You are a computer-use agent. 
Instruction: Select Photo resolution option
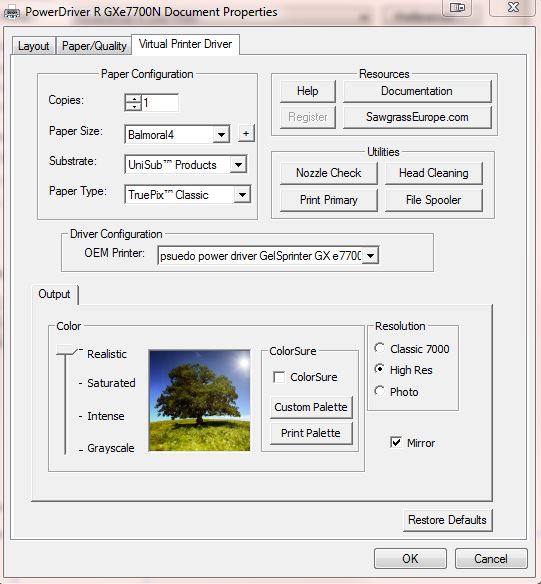pos(379,391)
